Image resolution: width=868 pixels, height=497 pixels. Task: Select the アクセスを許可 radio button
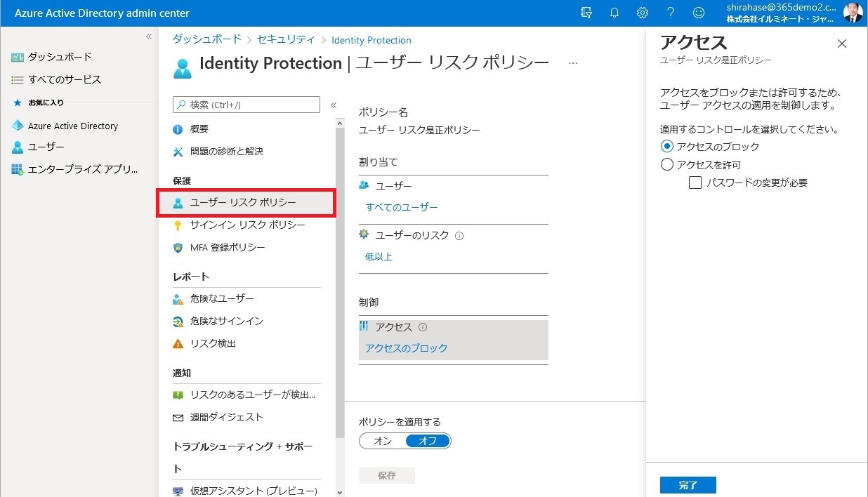[667, 165]
